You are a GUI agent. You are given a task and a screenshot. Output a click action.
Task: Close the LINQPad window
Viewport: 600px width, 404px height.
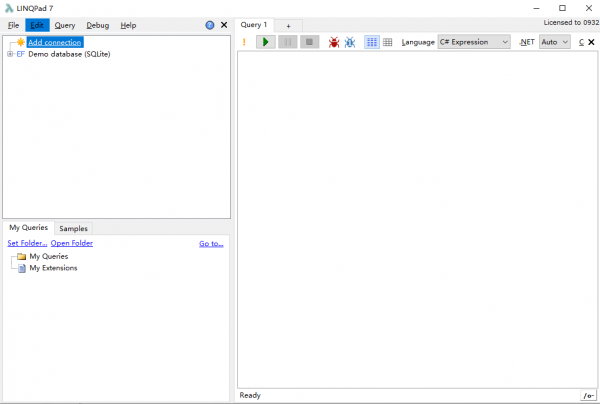click(589, 8)
